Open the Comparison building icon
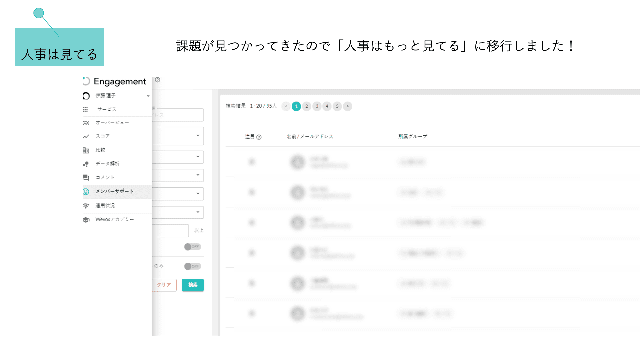Image resolution: width=644 pixels, height=349 pixels. point(86,150)
